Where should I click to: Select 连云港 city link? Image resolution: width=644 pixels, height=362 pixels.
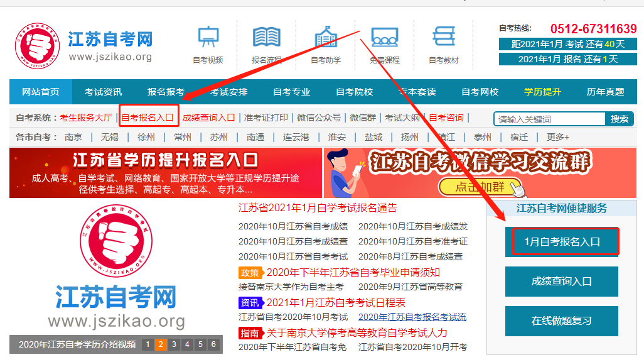tap(296, 137)
